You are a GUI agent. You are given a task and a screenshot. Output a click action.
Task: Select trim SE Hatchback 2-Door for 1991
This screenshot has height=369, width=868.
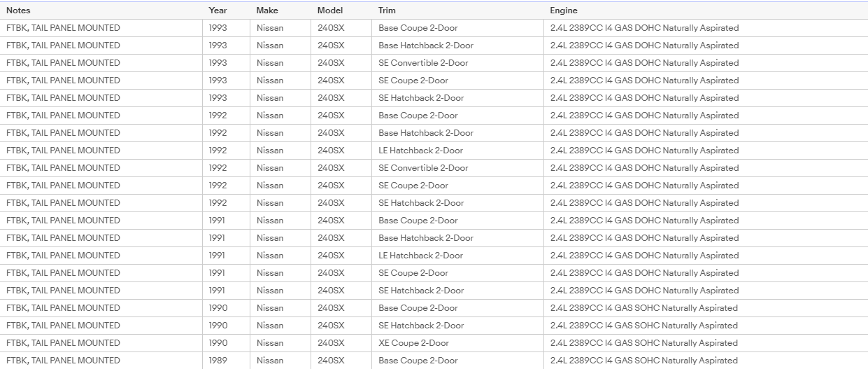click(x=421, y=291)
